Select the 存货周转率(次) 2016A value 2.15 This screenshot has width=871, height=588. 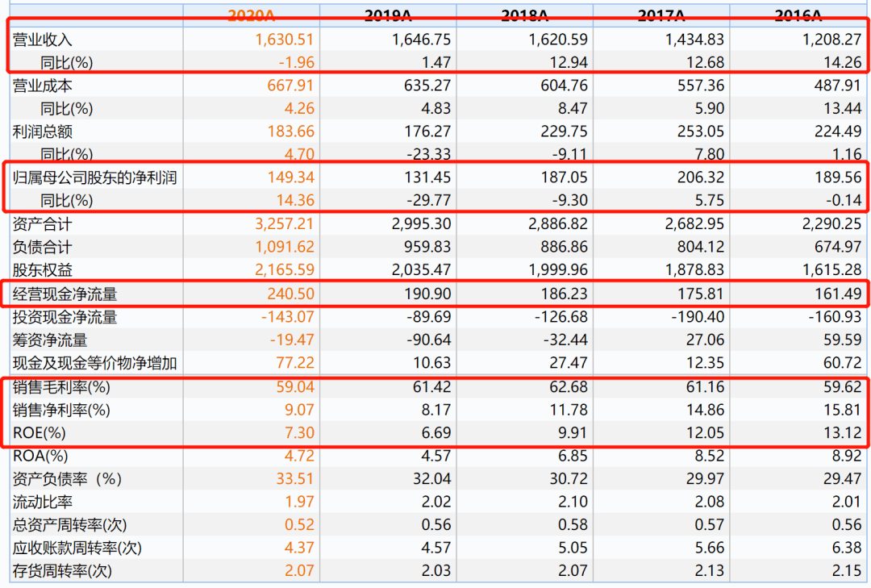[845, 571]
